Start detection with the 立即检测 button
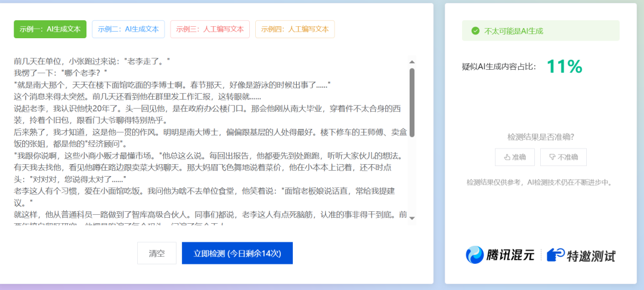Screen dimensions: 644x290 click(x=237, y=253)
